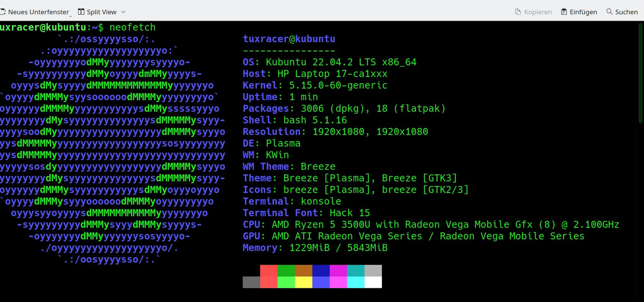Click "breeze [Plasma], breeze [GTK2/3]" icons text
The image size is (644, 302).
click(x=376, y=189)
